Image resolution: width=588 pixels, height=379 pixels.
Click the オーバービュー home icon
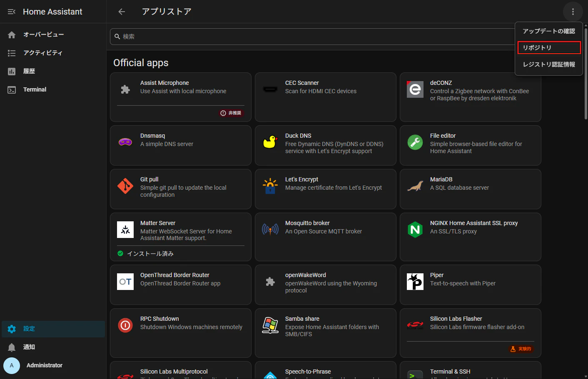click(12, 35)
